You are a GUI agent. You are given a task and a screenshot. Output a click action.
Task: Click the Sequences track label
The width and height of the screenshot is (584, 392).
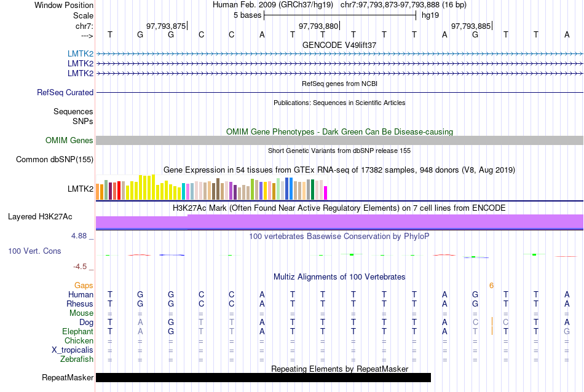[x=73, y=111]
